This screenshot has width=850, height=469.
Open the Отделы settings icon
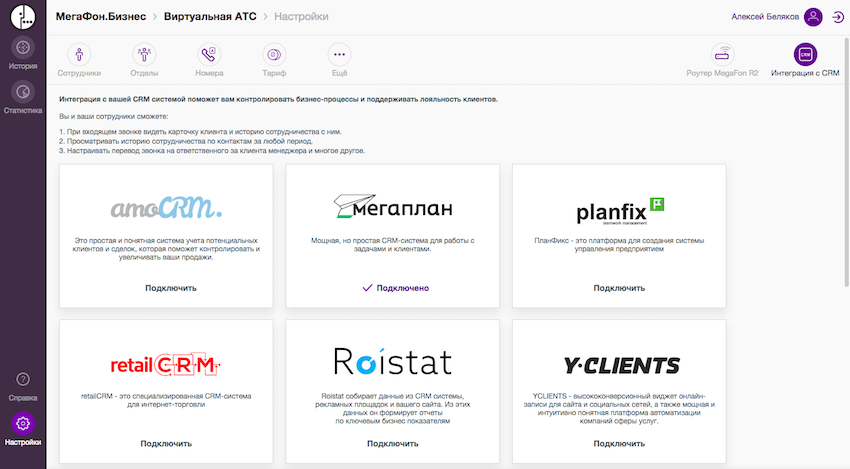[x=144, y=55]
